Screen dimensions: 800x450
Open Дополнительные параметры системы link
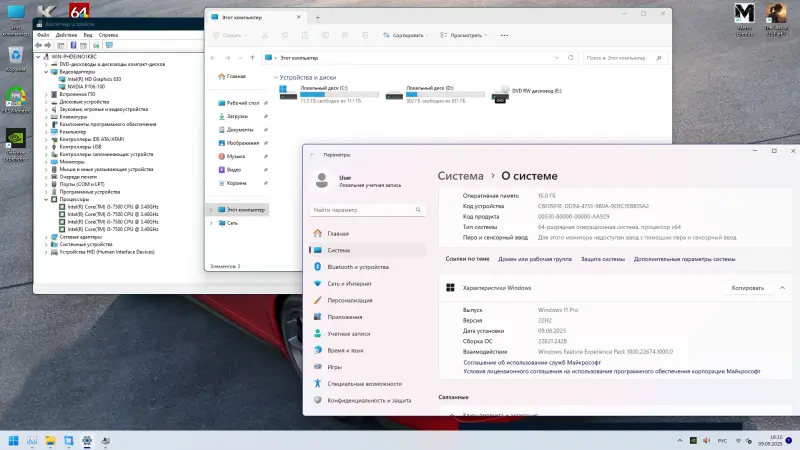click(684, 259)
